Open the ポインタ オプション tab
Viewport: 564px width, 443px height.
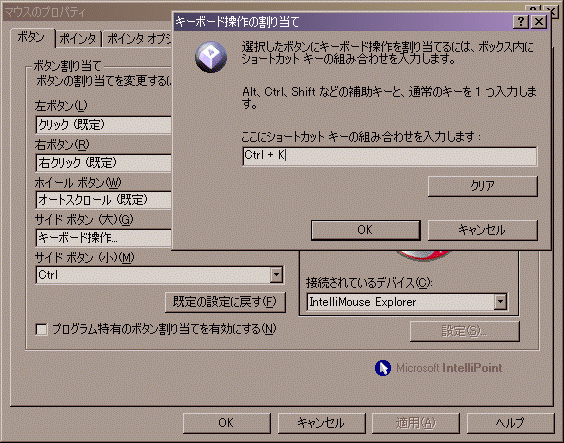(x=138, y=39)
